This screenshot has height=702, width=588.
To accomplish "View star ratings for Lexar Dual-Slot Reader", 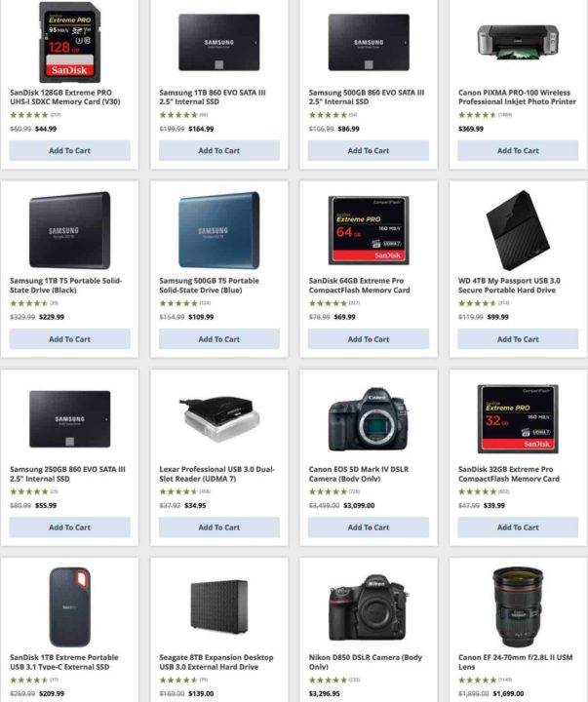I will tap(185, 491).
